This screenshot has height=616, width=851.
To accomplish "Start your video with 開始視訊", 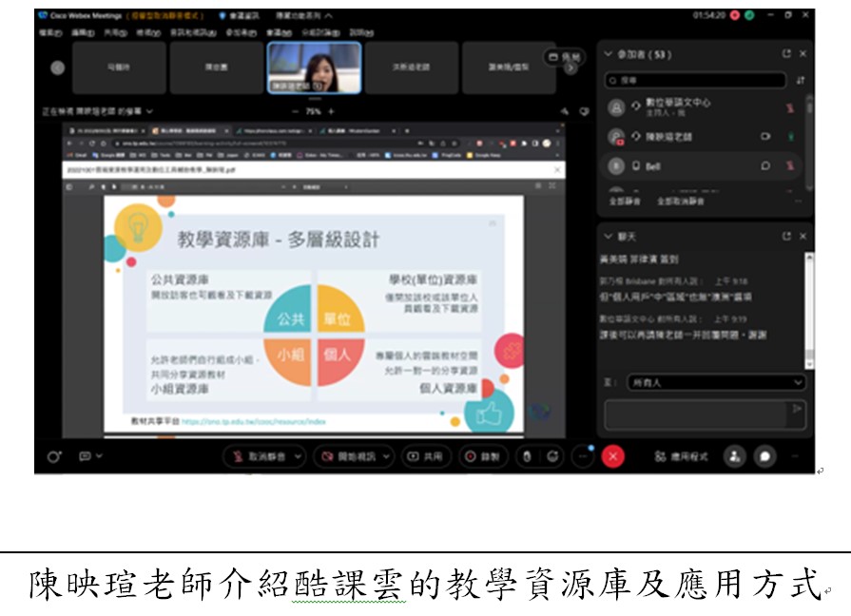I will 351,457.
